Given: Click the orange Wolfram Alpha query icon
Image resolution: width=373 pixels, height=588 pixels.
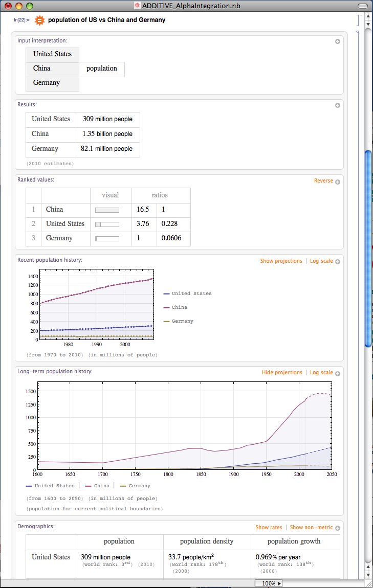Looking at the screenshot, I should [x=39, y=20].
